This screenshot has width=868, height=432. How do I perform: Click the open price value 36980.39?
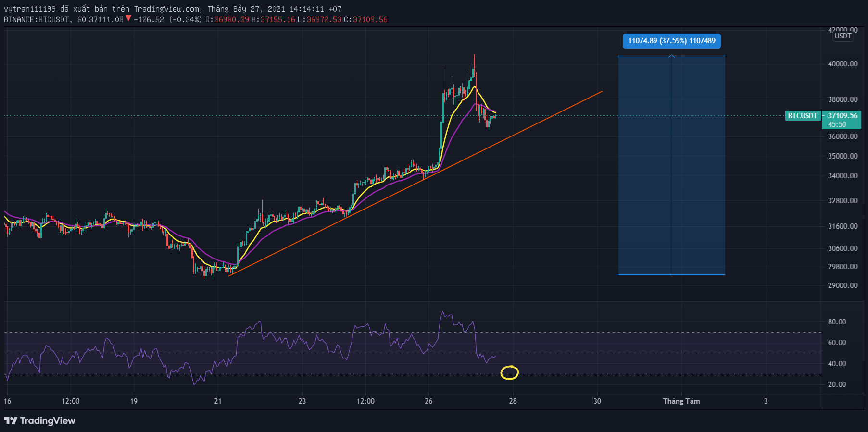232,20
